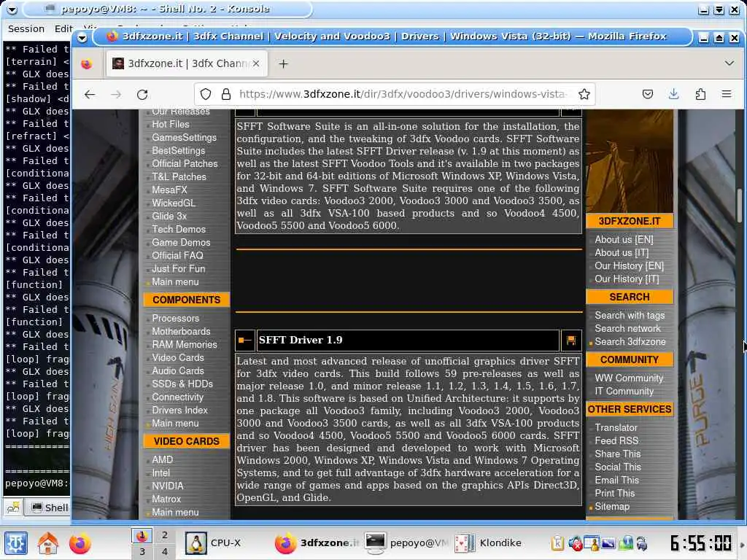This screenshot has width=747, height=560.
Task: Select Matrox under Video Cards
Action: [x=166, y=499]
